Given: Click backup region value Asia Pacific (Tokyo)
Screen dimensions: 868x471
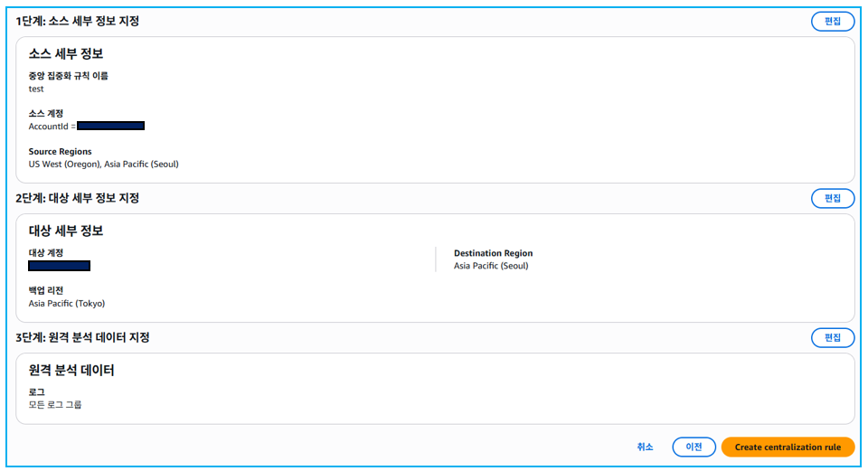Looking at the screenshot, I should (67, 303).
